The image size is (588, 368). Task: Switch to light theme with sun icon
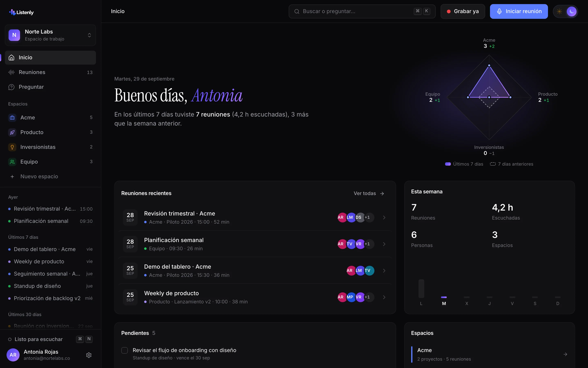point(559,11)
